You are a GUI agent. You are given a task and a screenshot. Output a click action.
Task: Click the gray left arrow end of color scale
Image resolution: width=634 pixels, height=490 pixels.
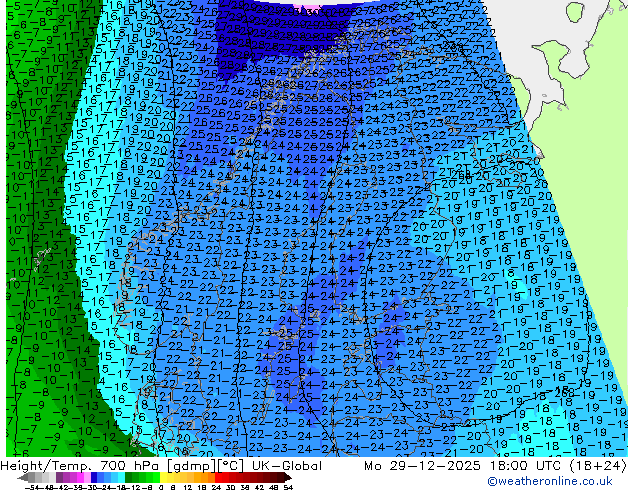point(23,478)
